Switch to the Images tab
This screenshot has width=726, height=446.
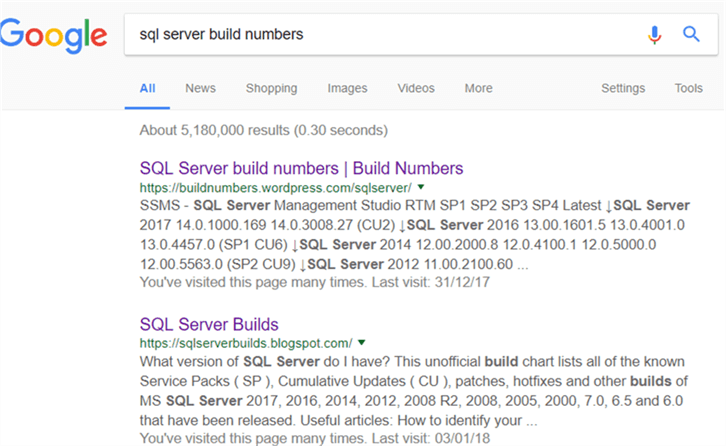pyautogui.click(x=347, y=88)
